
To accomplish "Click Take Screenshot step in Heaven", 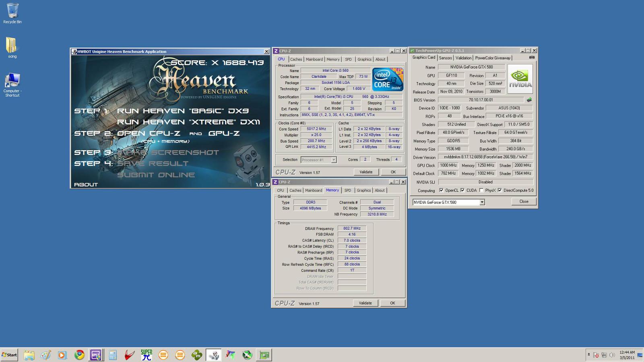I will click(168, 153).
